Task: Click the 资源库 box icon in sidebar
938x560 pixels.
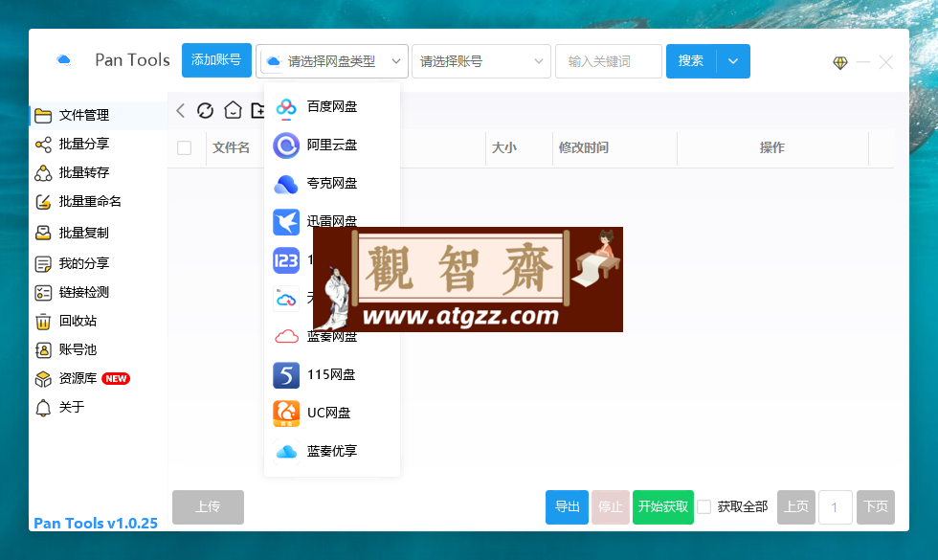Action: click(x=43, y=379)
